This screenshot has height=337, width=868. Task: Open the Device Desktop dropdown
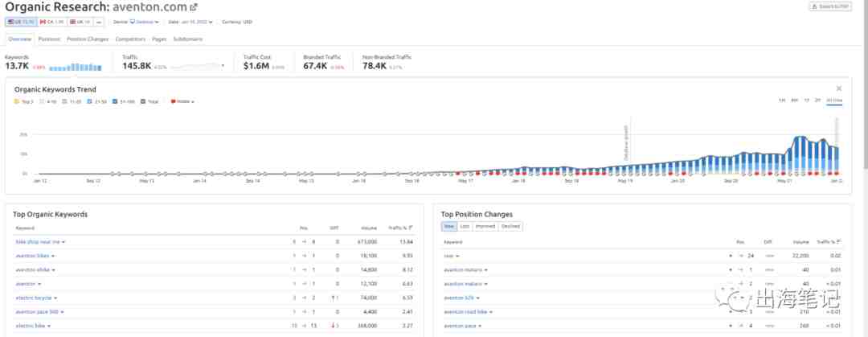[145, 23]
